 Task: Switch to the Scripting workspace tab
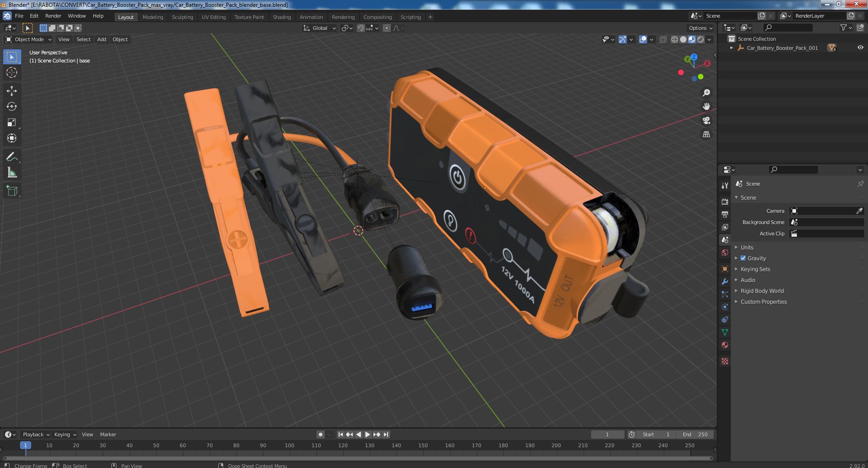(411, 17)
